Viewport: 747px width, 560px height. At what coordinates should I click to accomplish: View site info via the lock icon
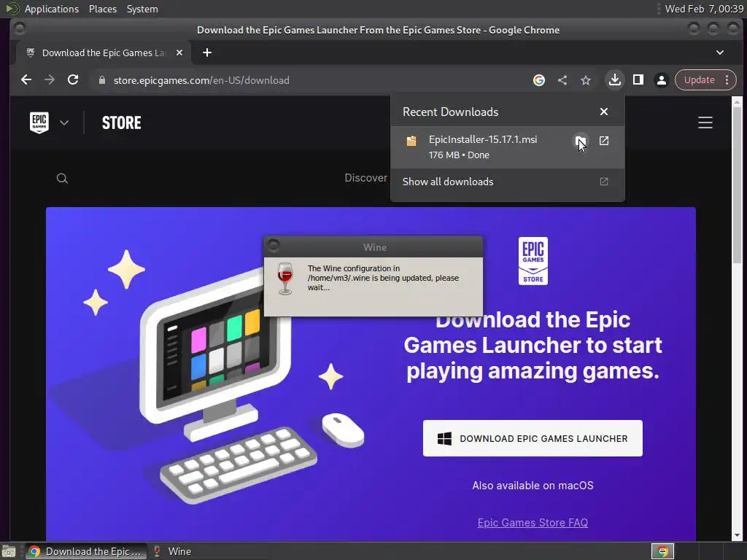[101, 80]
